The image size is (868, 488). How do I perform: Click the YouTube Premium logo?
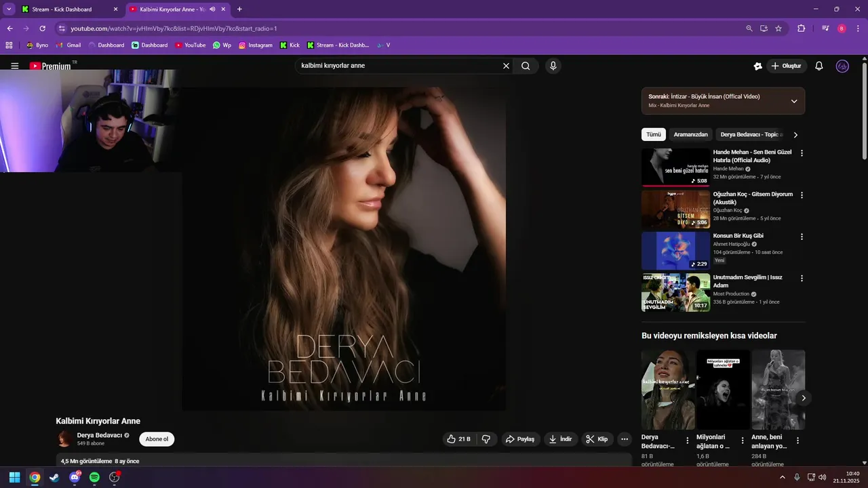(x=50, y=66)
